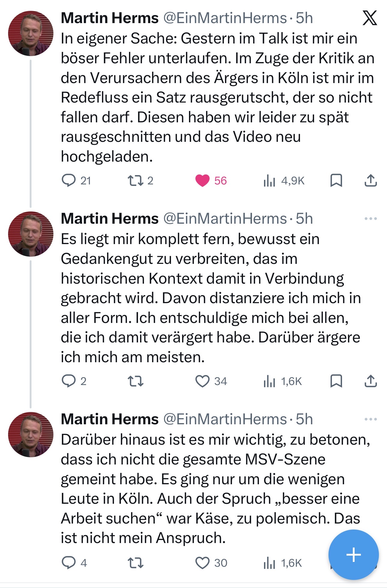Reply to the second tweet with 2 replies
The image size is (387, 588).
69,381
